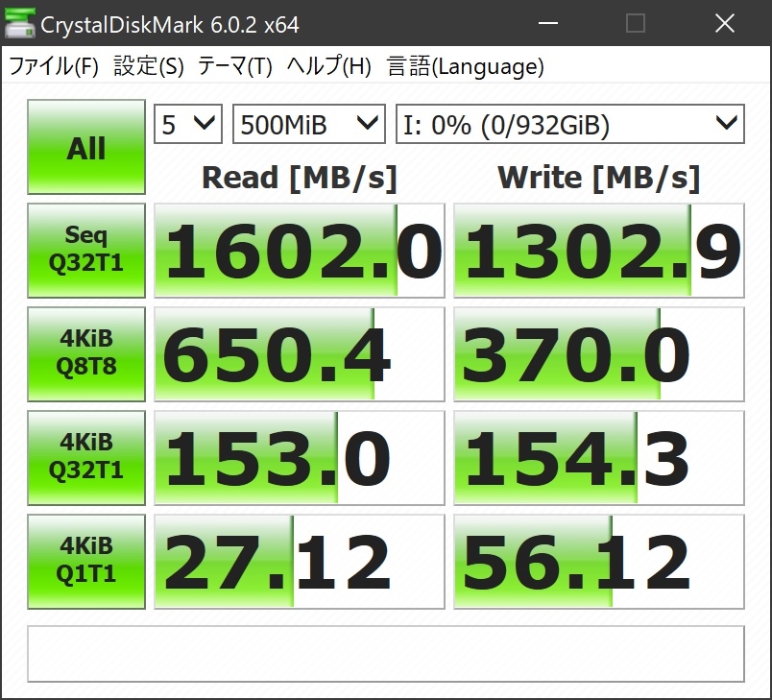This screenshot has height=700, width=772.
Task: Select the 4KiB Q32T1 read result 153.0
Action: 300,457
